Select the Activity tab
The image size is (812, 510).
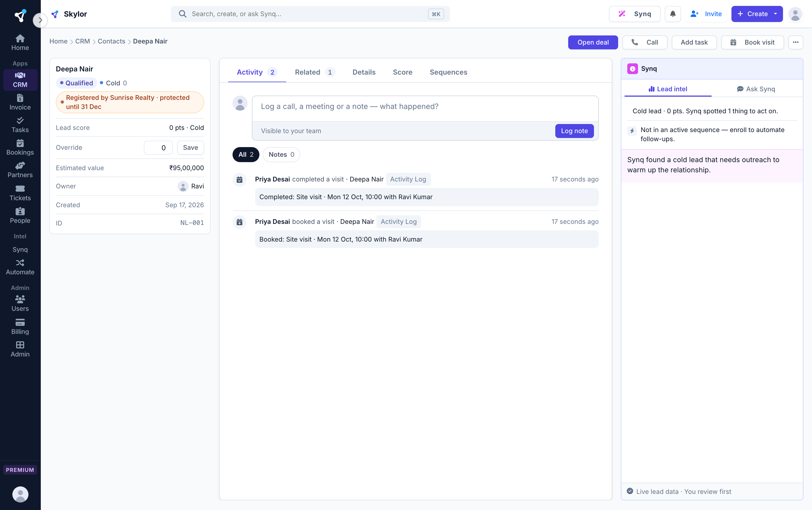click(257, 72)
